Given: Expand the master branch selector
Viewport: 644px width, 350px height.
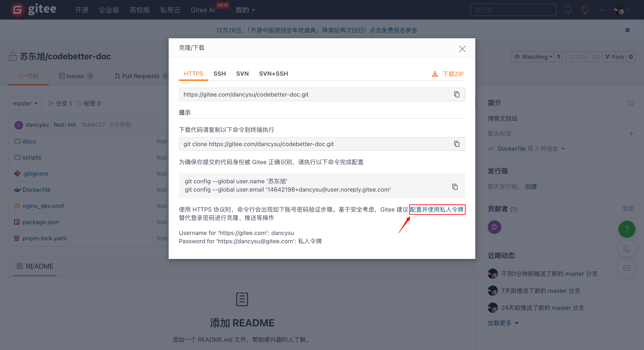Looking at the screenshot, I should tap(25, 103).
